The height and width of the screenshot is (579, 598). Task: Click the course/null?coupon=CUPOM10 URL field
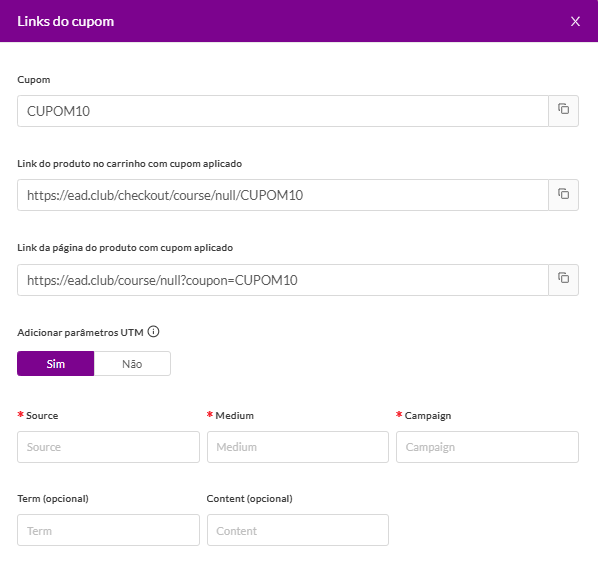(283, 280)
